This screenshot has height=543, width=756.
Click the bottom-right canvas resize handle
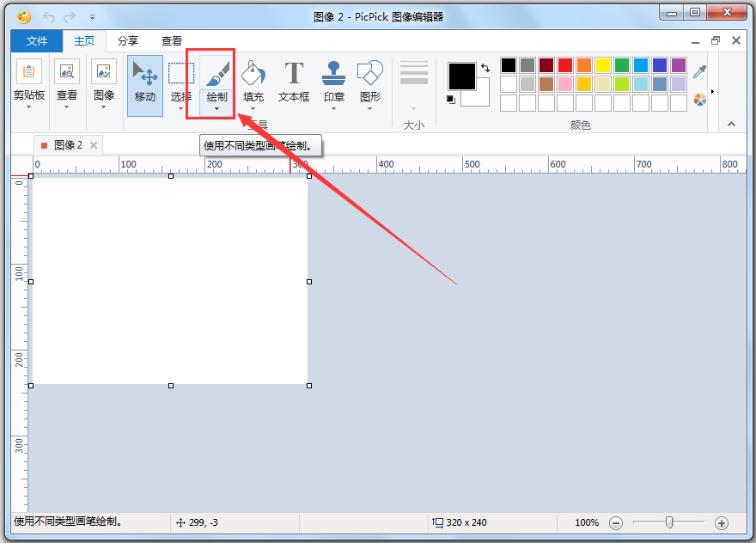[309, 386]
